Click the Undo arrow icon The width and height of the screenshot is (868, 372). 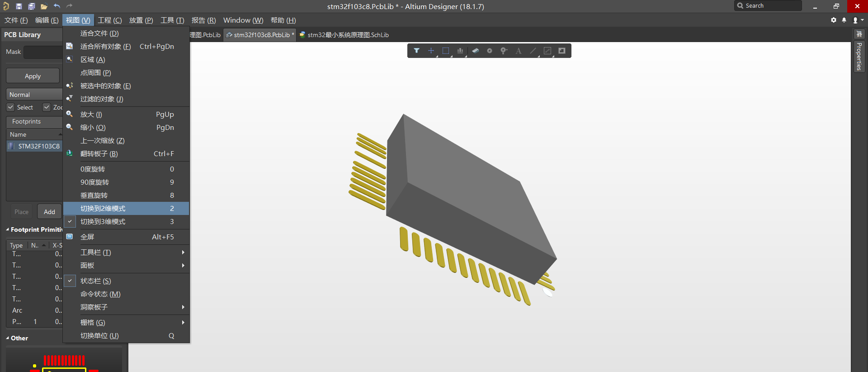tap(57, 6)
